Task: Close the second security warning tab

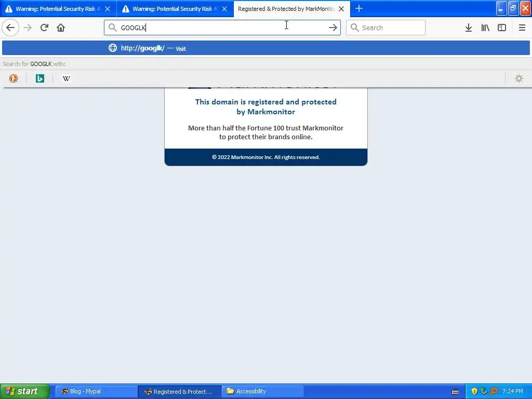Action: pyautogui.click(x=224, y=9)
